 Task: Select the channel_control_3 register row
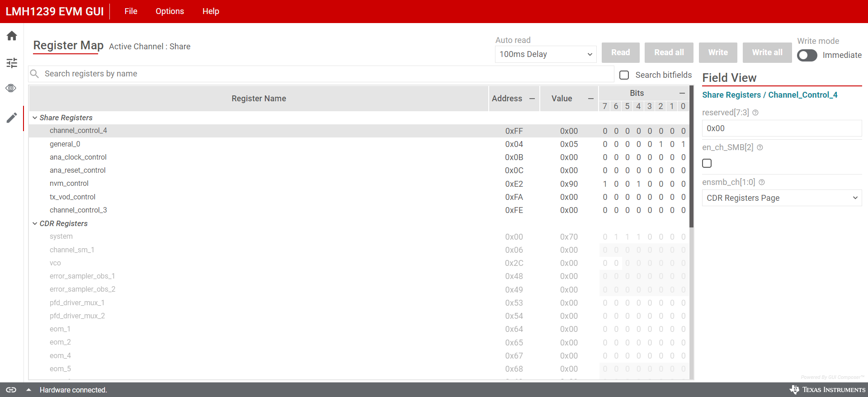[x=359, y=210]
